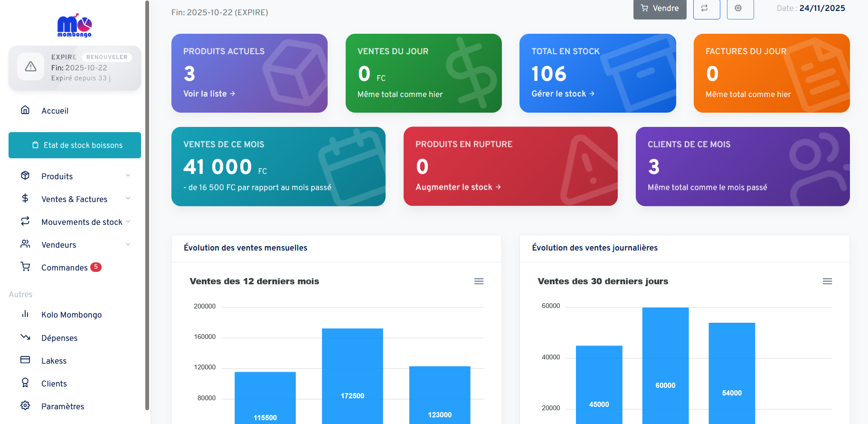The height and width of the screenshot is (424, 868).
Task: Expand Mouvements de stock submenu
Action: (128, 222)
